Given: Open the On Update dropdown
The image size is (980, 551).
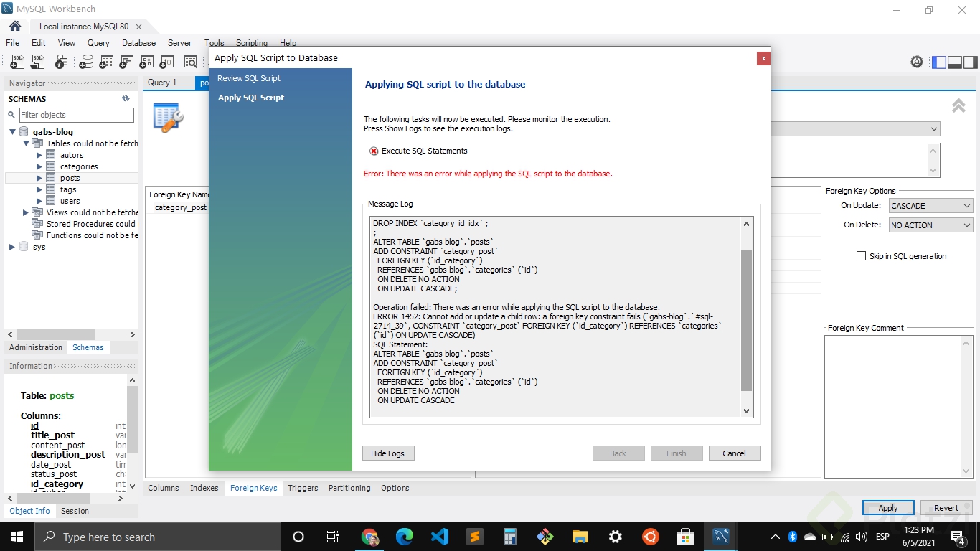Looking at the screenshot, I should [x=930, y=206].
